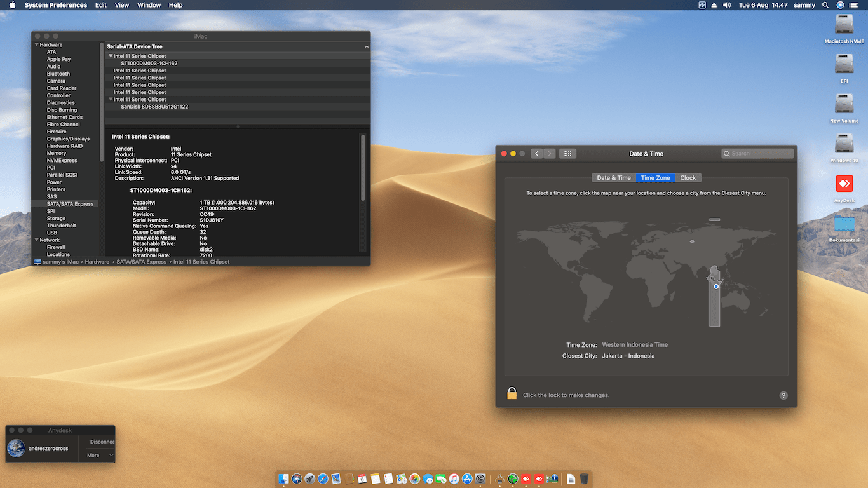This screenshot has width=868, height=488.
Task: Expand the More dropdown in Anydesk
Action: coord(100,455)
